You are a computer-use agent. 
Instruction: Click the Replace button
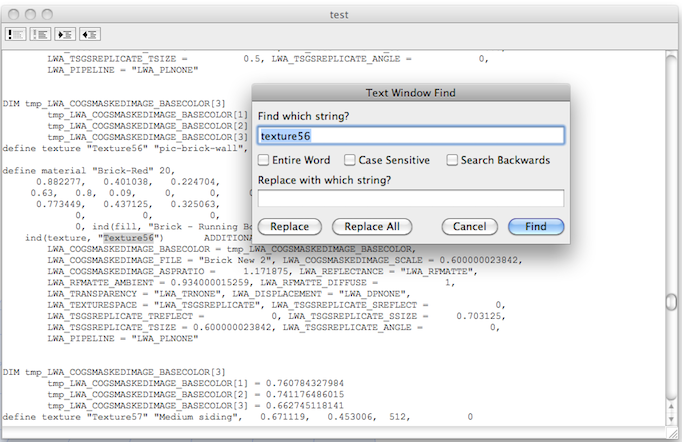(290, 227)
